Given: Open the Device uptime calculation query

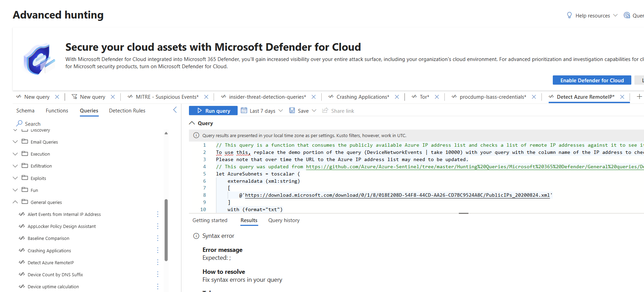Looking at the screenshot, I should [x=53, y=287].
